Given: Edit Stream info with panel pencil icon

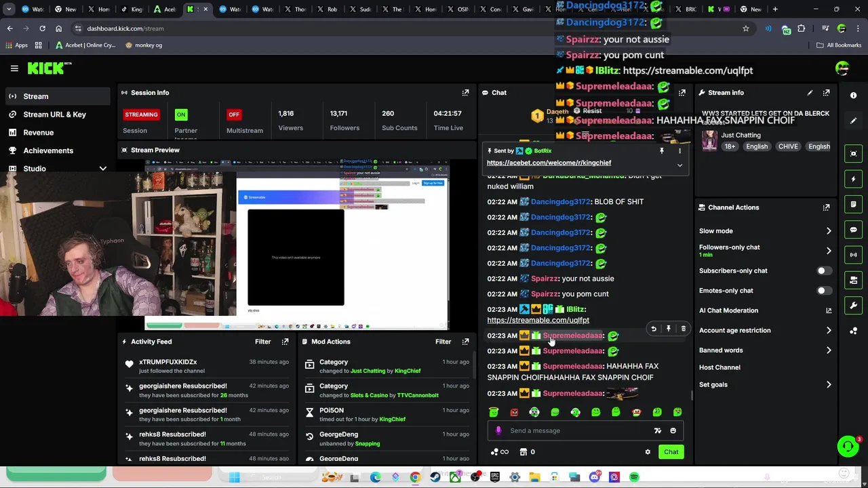Looking at the screenshot, I should (x=810, y=93).
